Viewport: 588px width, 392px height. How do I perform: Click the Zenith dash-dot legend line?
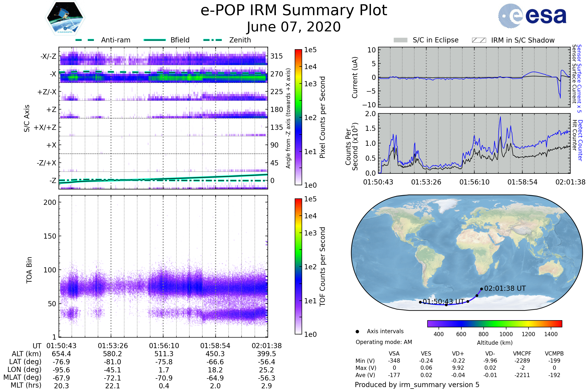[x=212, y=40]
